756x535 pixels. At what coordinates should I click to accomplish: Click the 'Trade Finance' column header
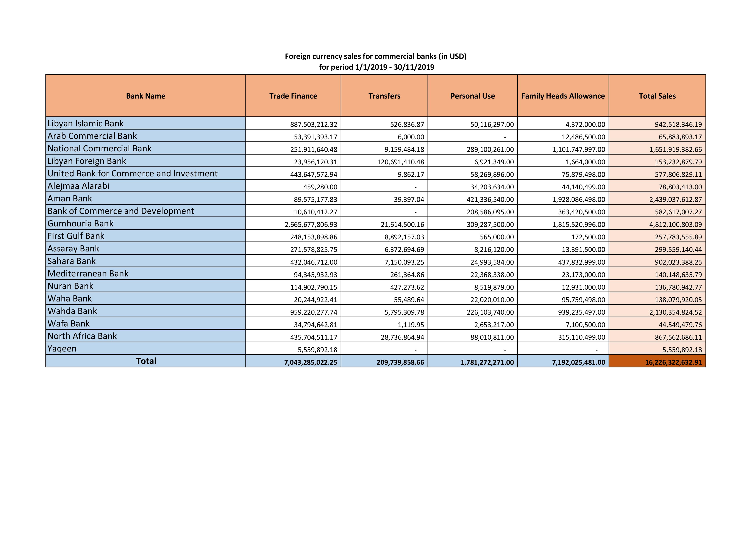[x=293, y=96]
